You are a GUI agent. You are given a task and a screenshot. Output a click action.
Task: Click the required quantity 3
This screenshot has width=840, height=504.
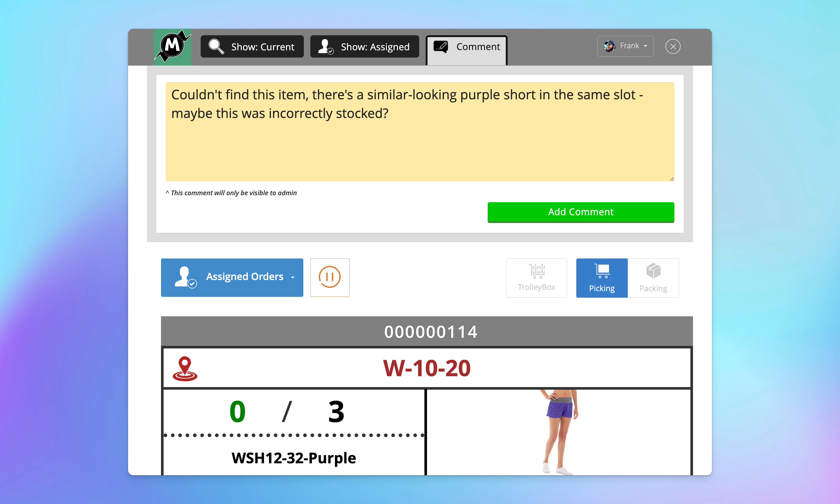336,412
